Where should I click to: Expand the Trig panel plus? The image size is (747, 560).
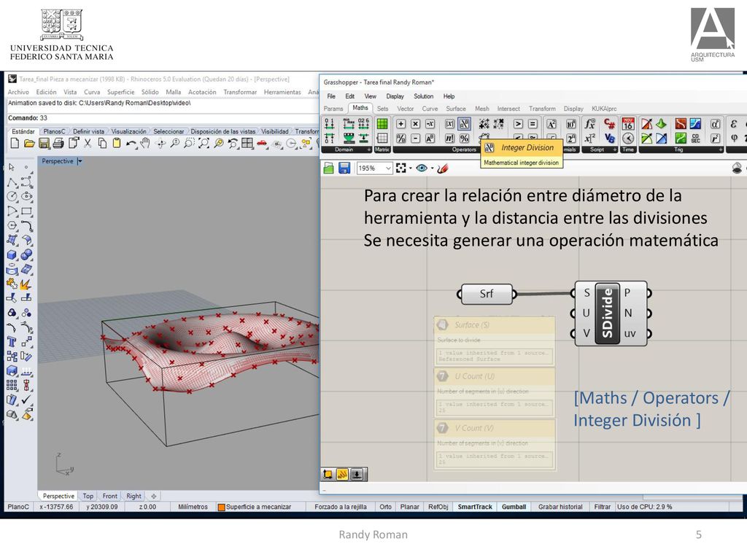pos(720,149)
